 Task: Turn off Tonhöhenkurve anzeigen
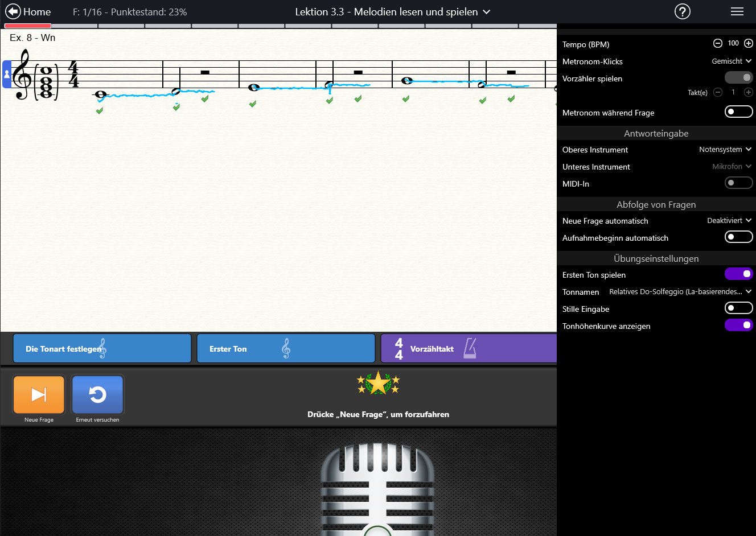pos(738,325)
